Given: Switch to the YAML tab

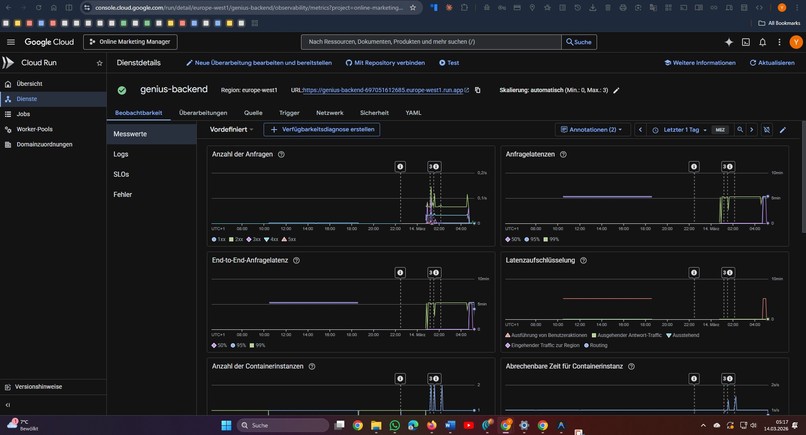Looking at the screenshot, I should (x=413, y=113).
